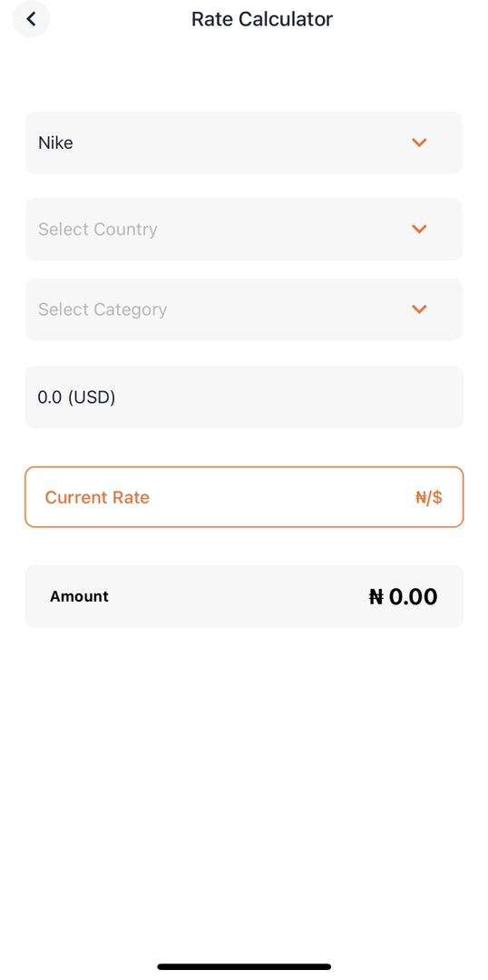488x980 pixels.
Task: Open the Nike gift card dropdown
Action: 244,143
